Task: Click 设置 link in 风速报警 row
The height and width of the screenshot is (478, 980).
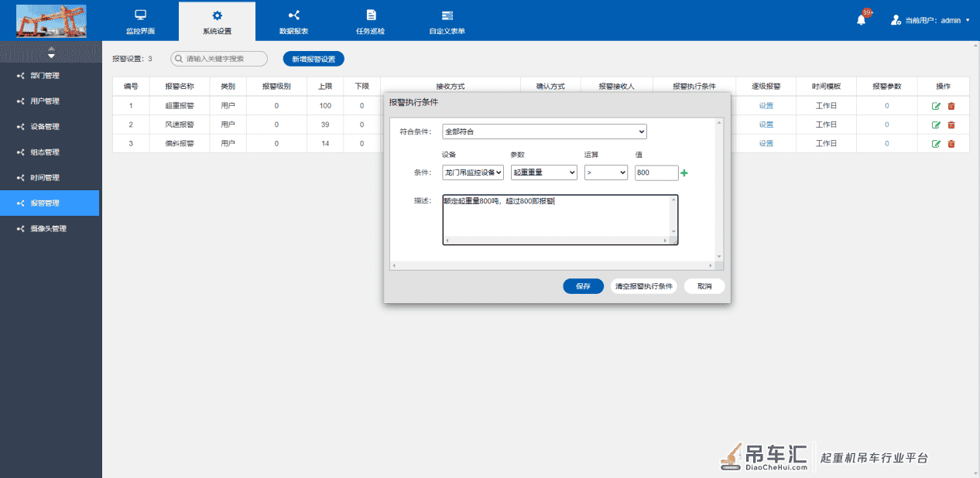Action: (x=766, y=125)
